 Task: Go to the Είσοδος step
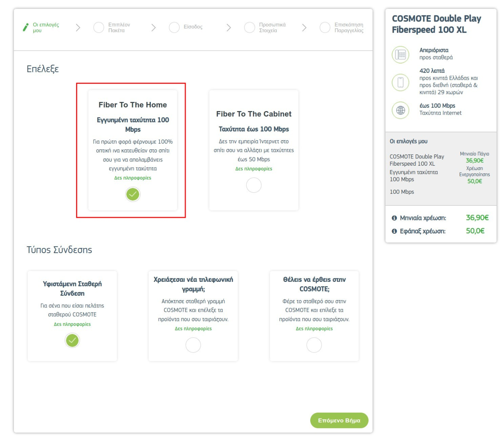193,27
